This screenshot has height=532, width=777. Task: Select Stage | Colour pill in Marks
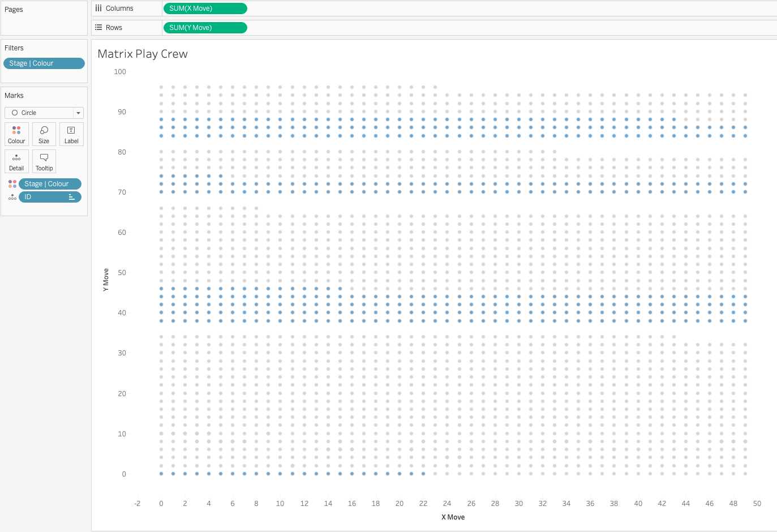(50, 184)
